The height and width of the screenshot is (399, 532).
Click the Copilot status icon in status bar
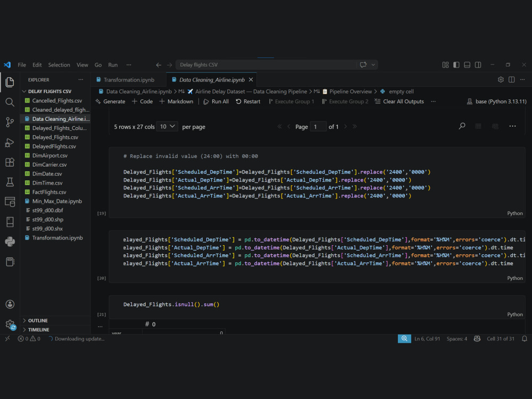tap(477, 338)
